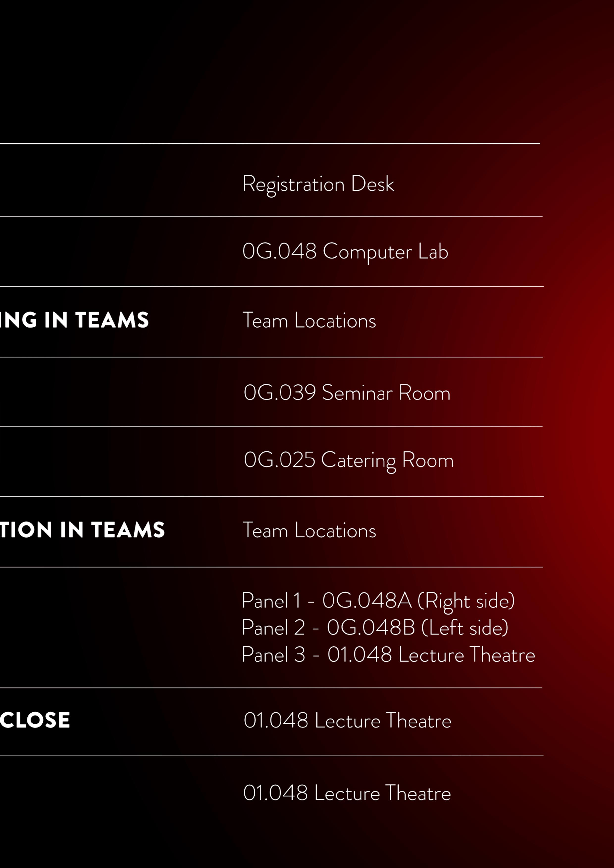Viewport: 614px width, 868px height.
Task: Click the divider line below Computer Lab
Action: coord(272,287)
